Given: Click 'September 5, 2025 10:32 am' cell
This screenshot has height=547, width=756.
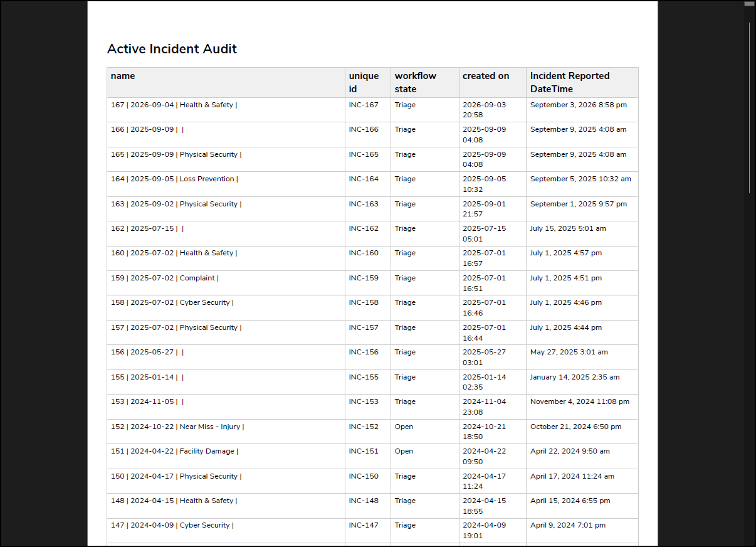Looking at the screenshot, I should tap(582, 184).
